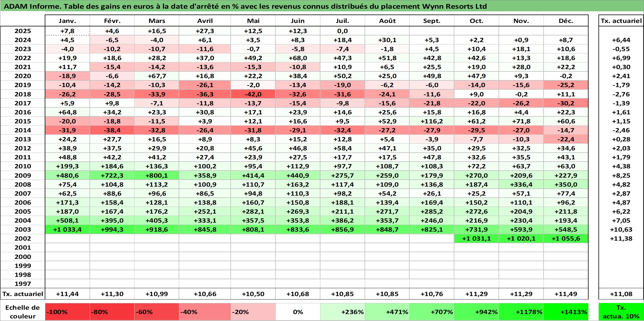Select the Juin column header
This screenshot has height=321, width=644.
298,21
